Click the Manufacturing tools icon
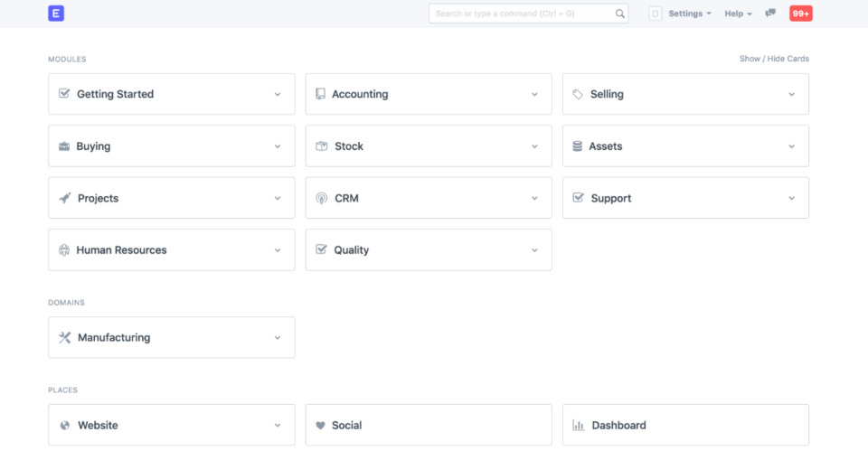Viewport: 868px width, 451px height. click(64, 337)
